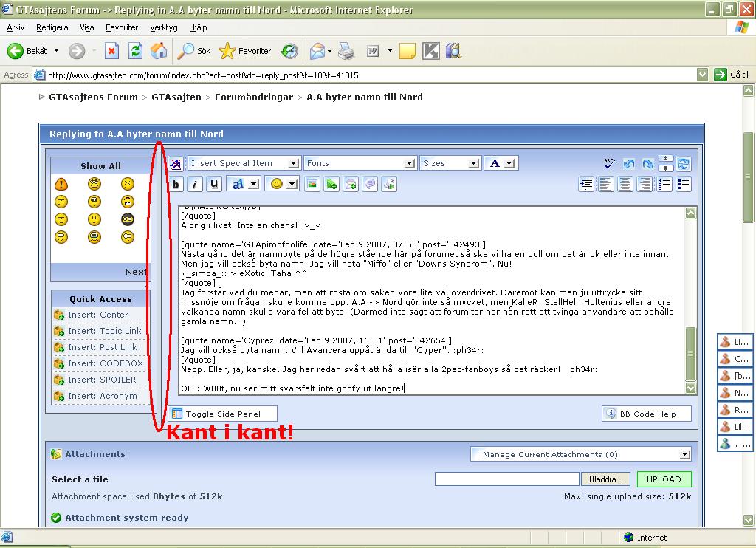756x548 pixels.
Task: Open the Insert Special Item dropdown
Action: [x=244, y=163]
